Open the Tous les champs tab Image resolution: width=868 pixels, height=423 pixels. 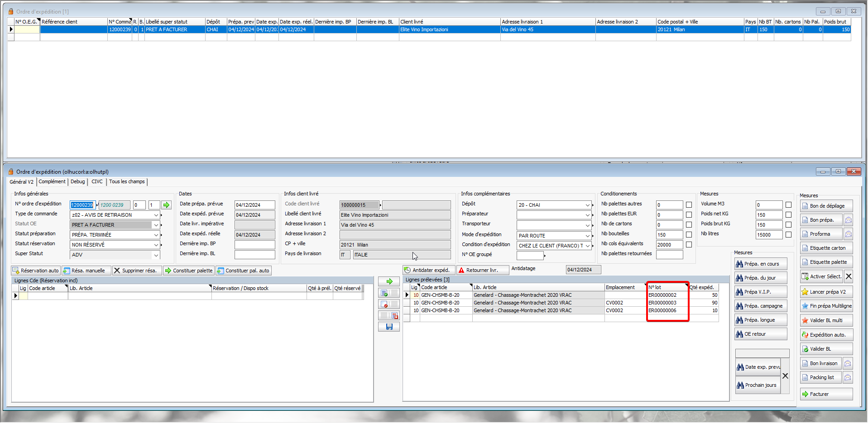pyautogui.click(x=127, y=182)
